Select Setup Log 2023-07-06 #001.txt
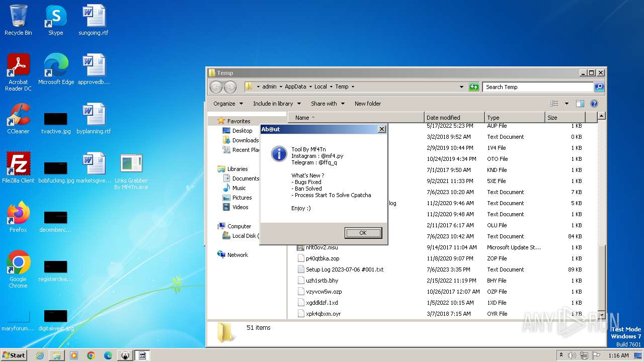This screenshot has width=644, height=362. [345, 269]
